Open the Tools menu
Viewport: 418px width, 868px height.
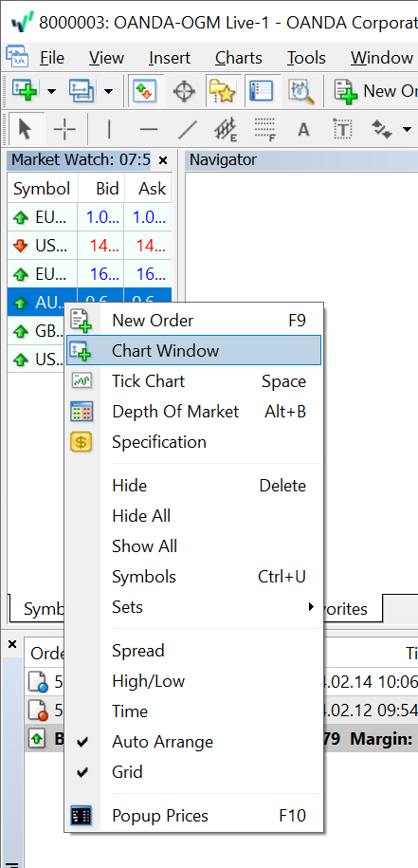coord(306,58)
